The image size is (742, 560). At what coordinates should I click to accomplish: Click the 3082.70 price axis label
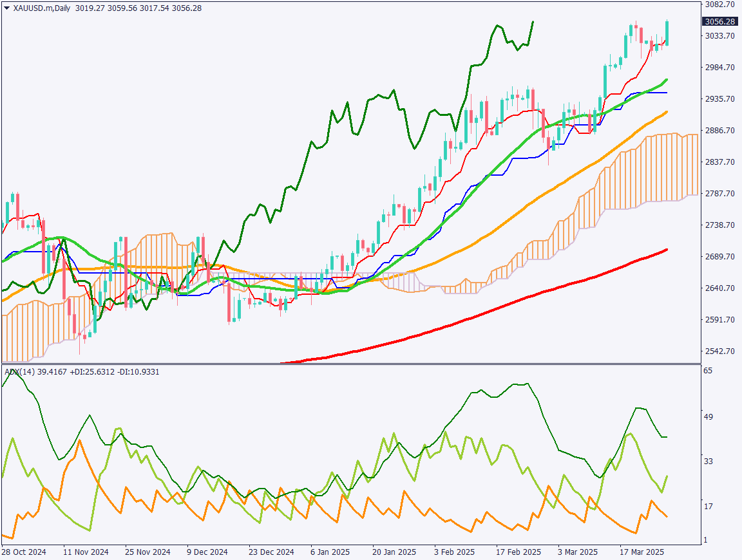(720, 5)
